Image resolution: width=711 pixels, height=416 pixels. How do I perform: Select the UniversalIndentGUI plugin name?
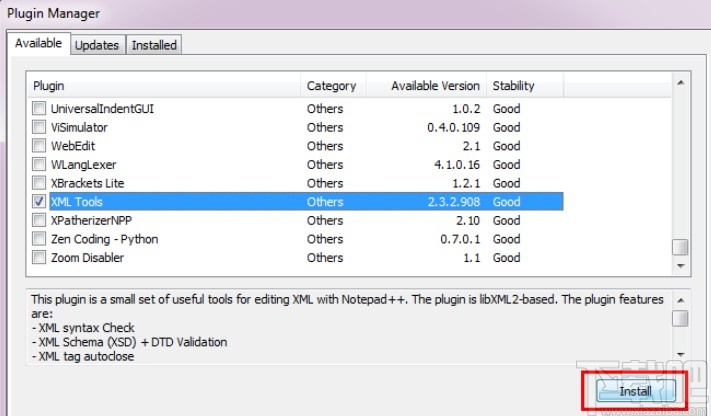[x=102, y=109]
